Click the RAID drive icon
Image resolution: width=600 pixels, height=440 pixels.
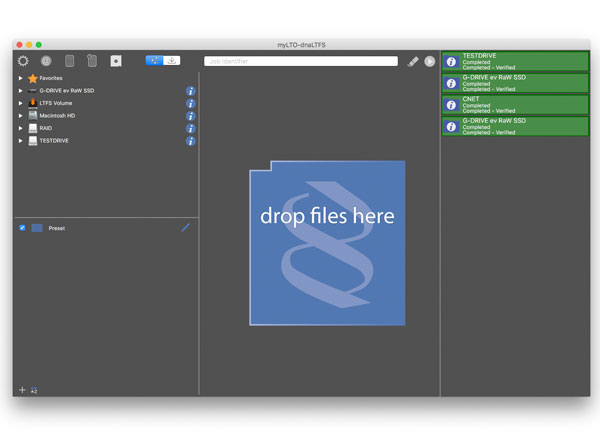click(33, 128)
